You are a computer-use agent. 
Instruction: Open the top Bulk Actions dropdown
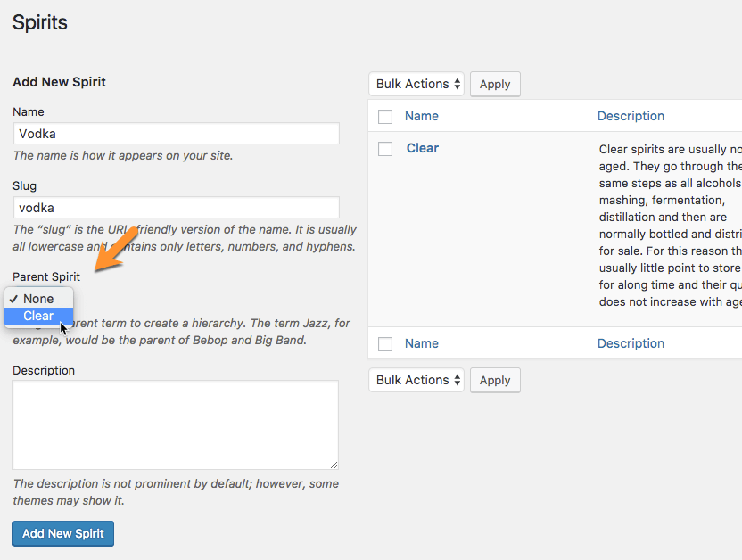tap(416, 84)
